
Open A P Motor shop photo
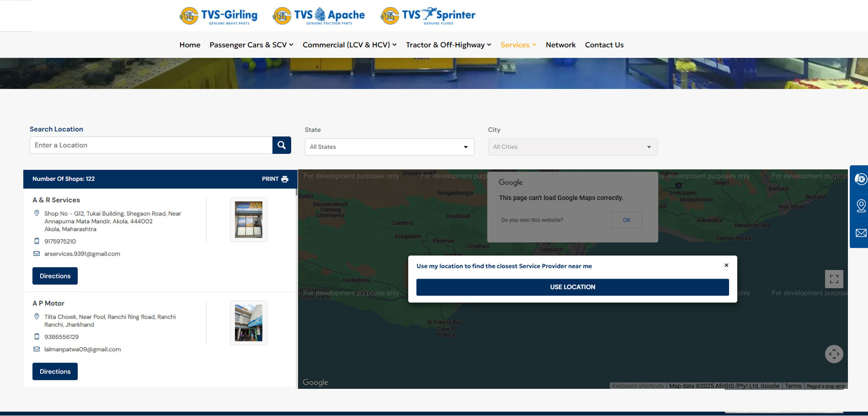(x=249, y=323)
